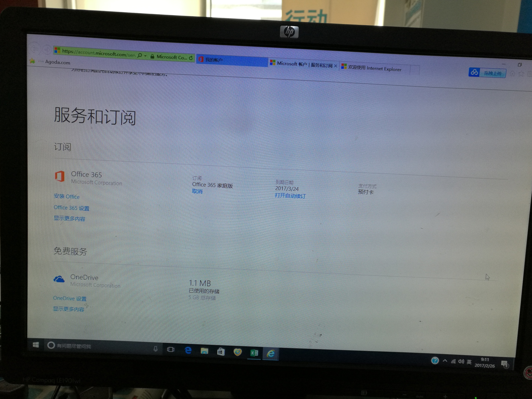Open the Office 365 设置 link

[x=71, y=208]
